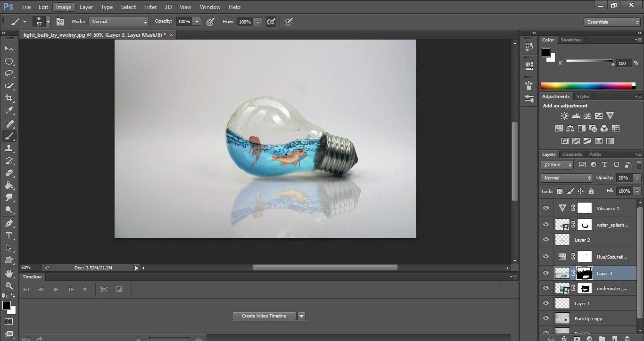This screenshot has width=644, height=341.
Task: Click the zoom percentage field 50%
Action: [x=29, y=268]
